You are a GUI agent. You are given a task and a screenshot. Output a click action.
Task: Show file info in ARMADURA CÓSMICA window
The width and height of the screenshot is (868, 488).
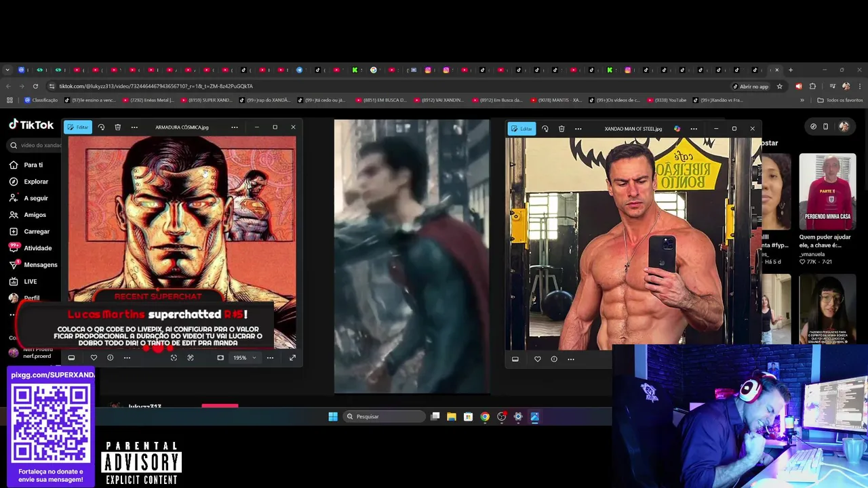tap(110, 358)
